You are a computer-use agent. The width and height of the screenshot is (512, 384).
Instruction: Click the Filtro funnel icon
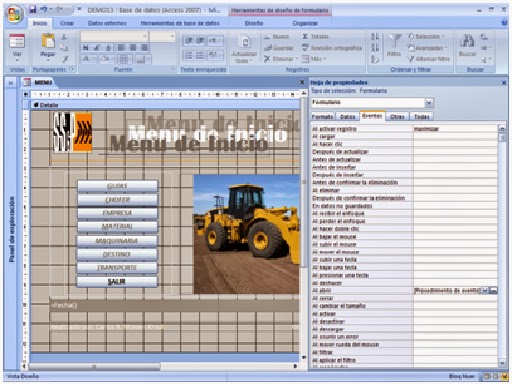click(394, 41)
